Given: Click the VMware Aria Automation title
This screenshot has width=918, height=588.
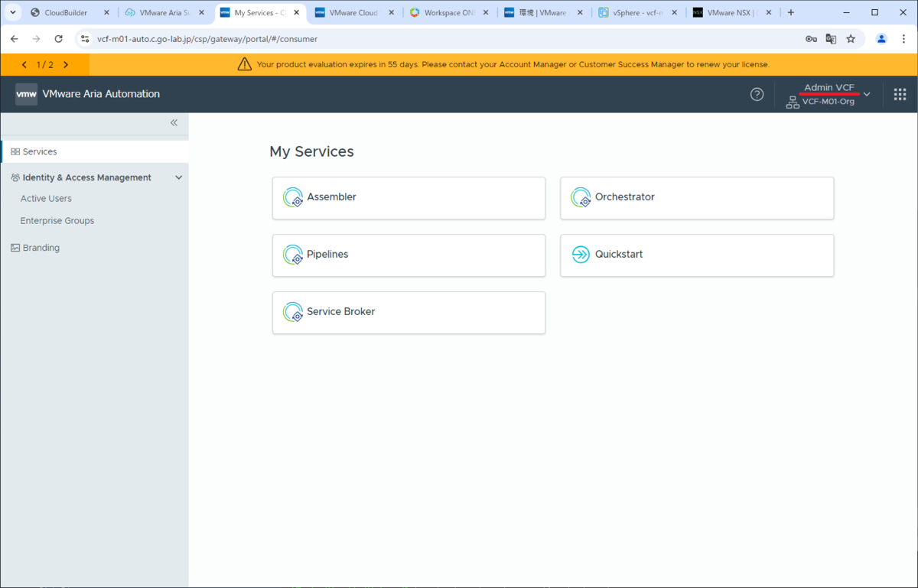Looking at the screenshot, I should [x=101, y=94].
